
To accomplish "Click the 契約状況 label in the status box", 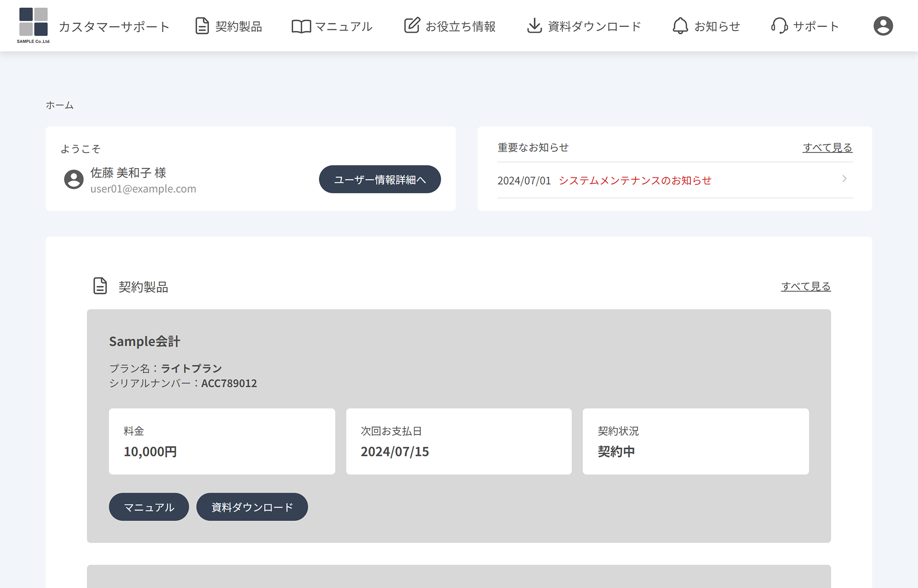I will pos(618,431).
